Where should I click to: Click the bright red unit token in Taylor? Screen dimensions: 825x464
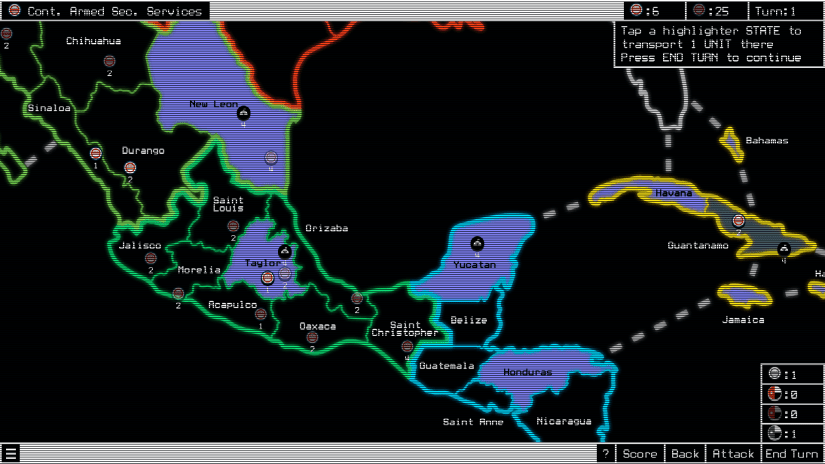pos(267,277)
